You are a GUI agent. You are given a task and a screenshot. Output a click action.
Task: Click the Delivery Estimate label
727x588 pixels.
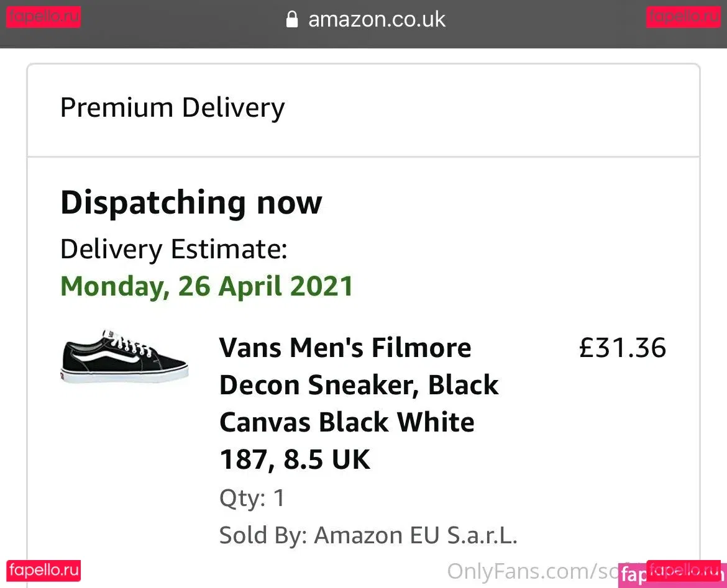[x=173, y=250]
